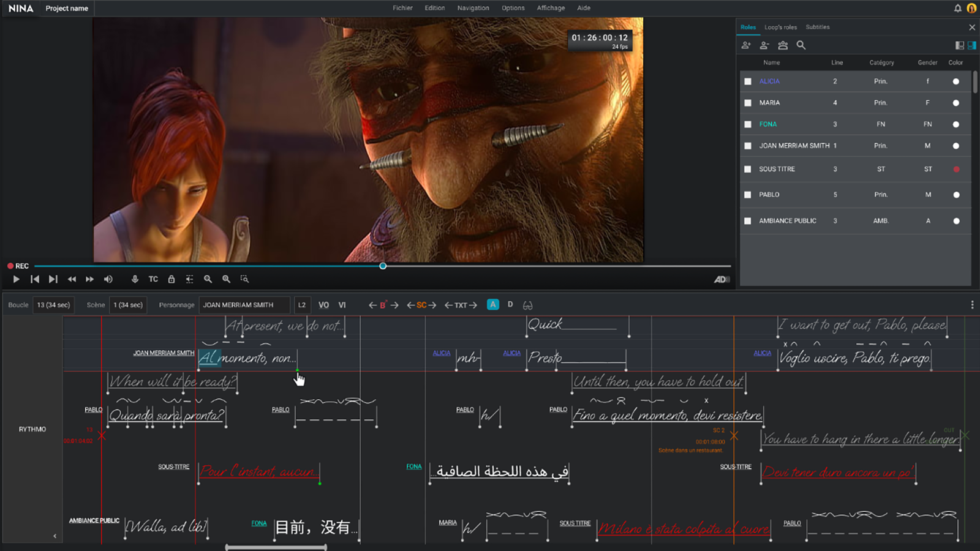Check the ALICIA role checkbox
Image resolution: width=980 pixels, height=551 pixels.
click(748, 81)
